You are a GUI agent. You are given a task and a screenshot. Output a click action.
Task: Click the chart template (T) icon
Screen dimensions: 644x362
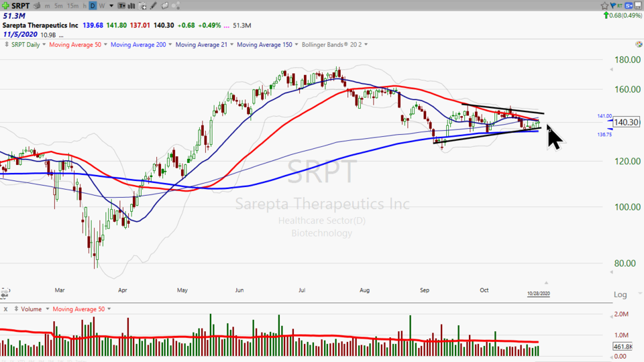pyautogui.click(x=122, y=6)
